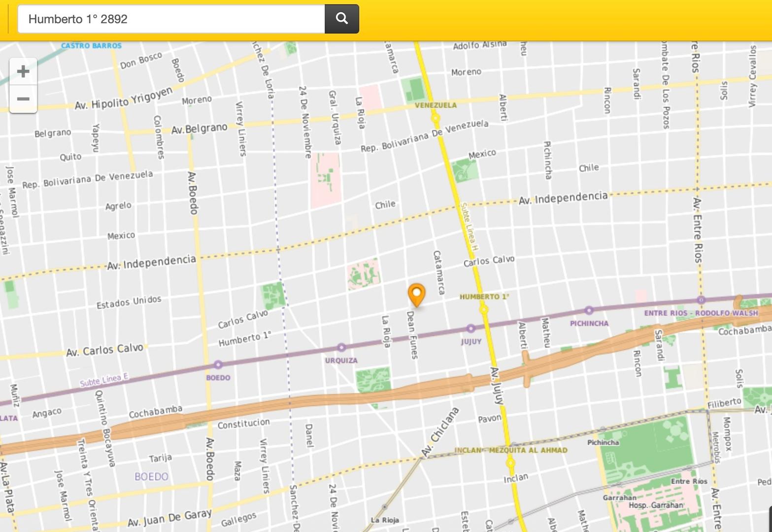Click the Av. Chiclana street label
Image resolution: width=772 pixels, height=532 pixels.
click(439, 432)
